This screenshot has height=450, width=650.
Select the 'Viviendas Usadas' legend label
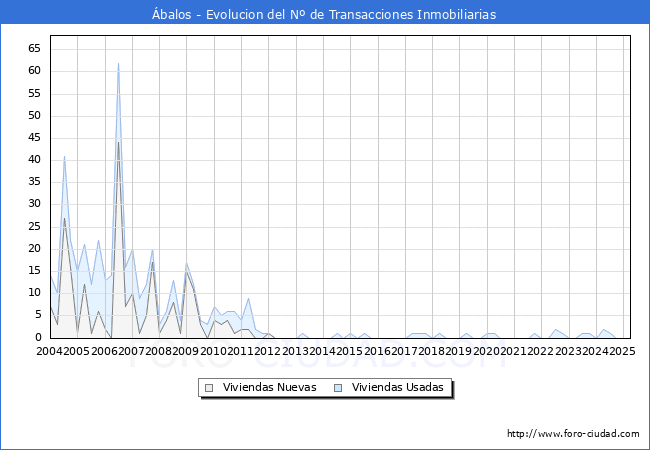pyautogui.click(x=398, y=387)
